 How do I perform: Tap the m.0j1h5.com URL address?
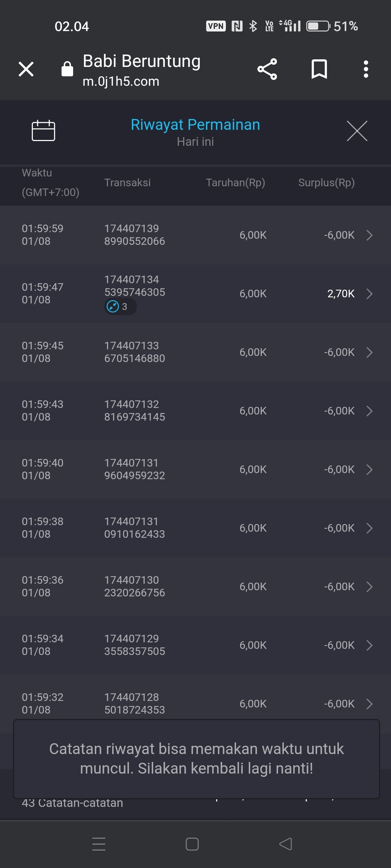tap(121, 82)
